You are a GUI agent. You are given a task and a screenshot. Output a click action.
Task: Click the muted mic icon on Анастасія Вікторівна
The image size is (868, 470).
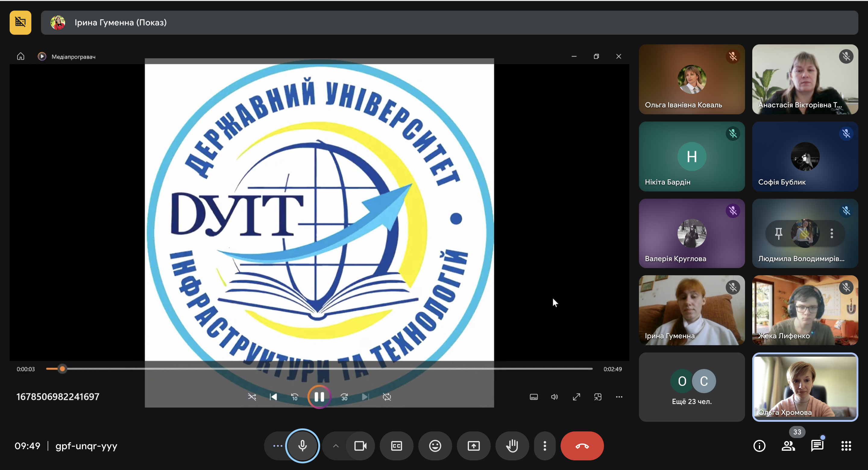pos(846,56)
